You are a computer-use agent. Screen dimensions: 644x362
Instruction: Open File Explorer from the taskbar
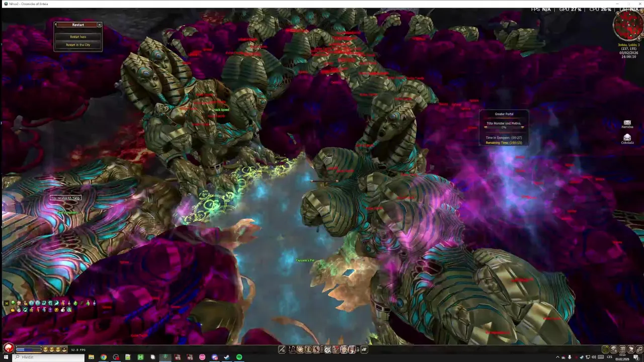[x=91, y=357]
